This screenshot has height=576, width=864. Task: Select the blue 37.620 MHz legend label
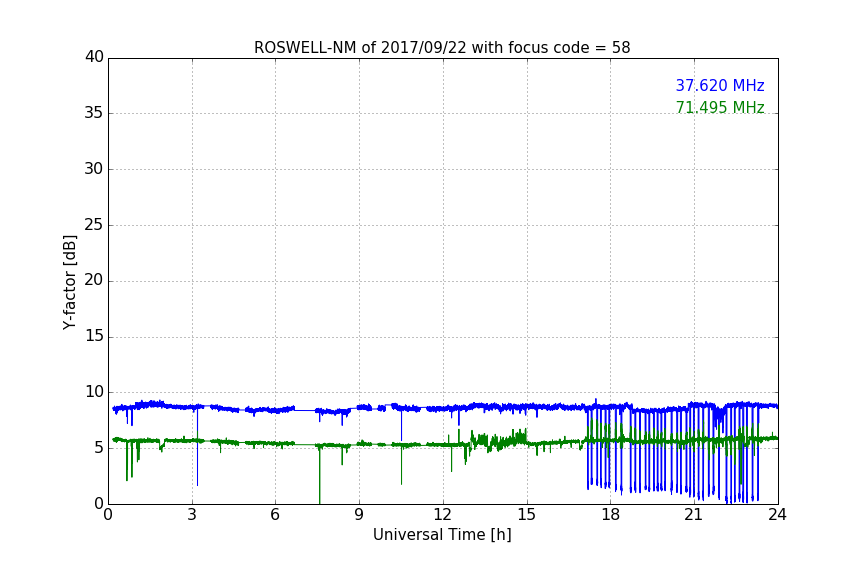tap(720, 85)
